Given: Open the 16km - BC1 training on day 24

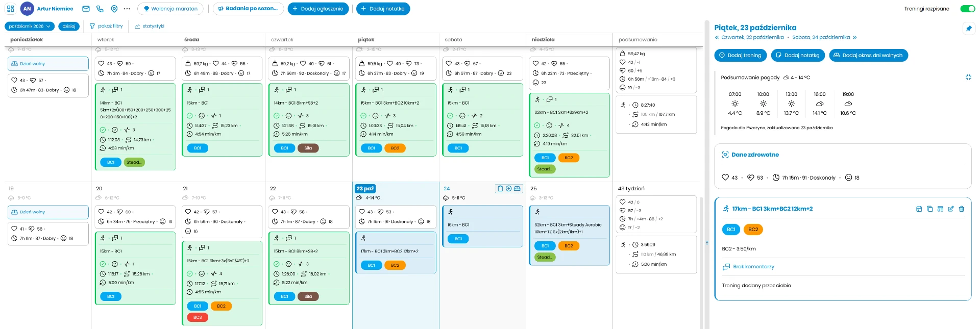Looking at the screenshot, I should click(x=483, y=226).
